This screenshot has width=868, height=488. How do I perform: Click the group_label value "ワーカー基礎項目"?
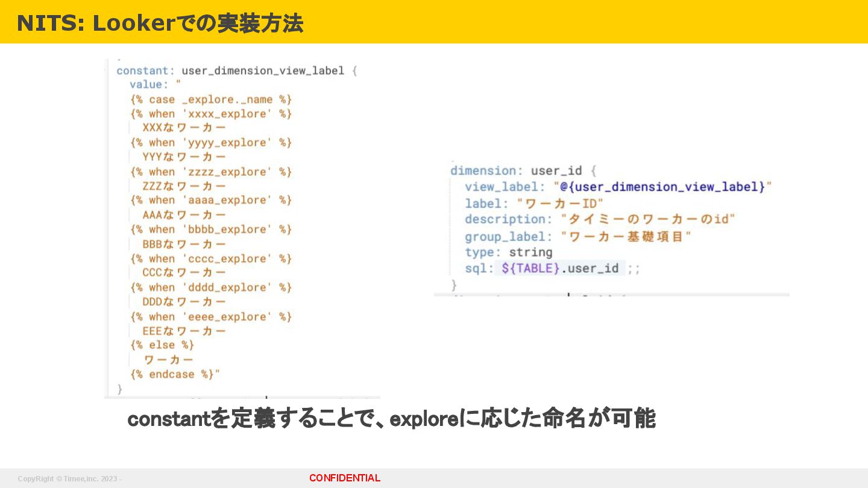click(626, 237)
